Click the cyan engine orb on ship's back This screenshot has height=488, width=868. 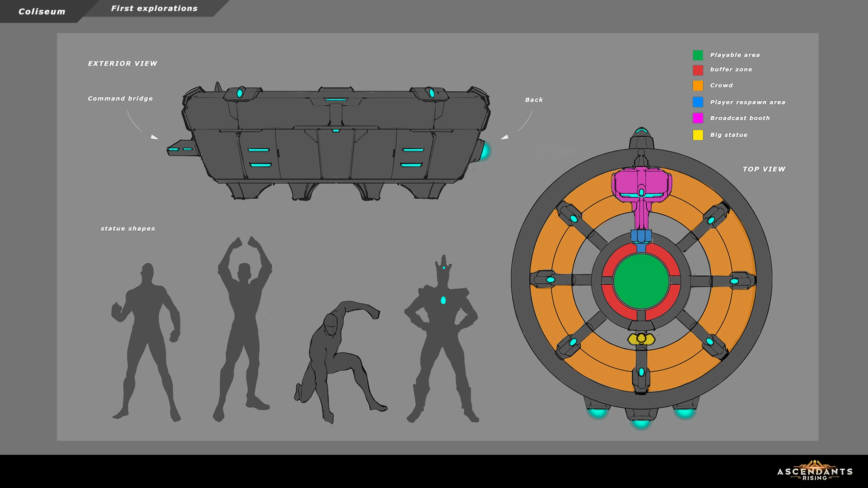point(485,151)
